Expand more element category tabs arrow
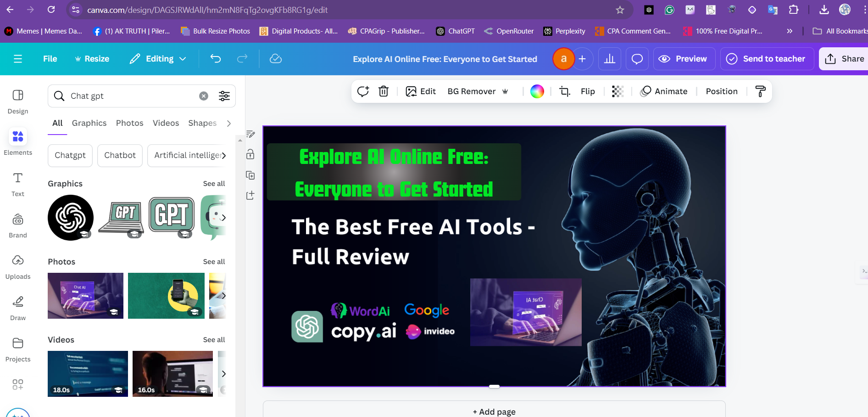Viewport: 868px width, 417px height. click(x=229, y=123)
